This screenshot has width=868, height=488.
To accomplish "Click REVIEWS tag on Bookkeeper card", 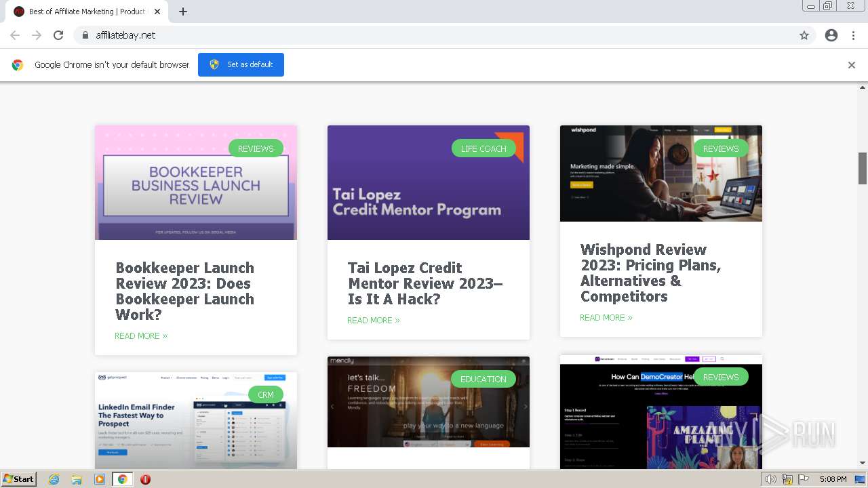I will 256,148.
